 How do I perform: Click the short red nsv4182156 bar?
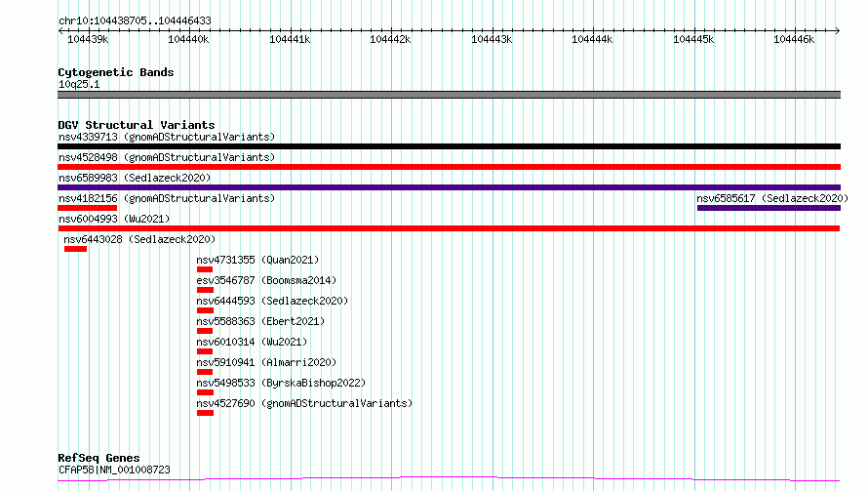coord(87,208)
